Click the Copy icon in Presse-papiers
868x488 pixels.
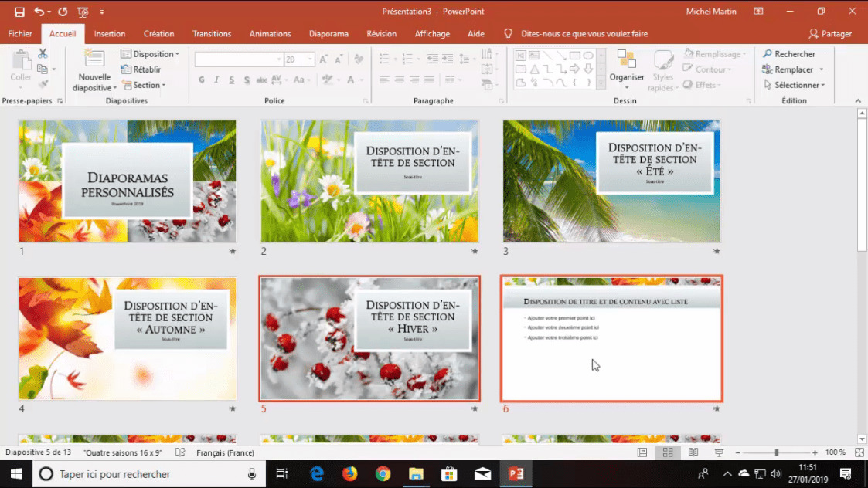click(x=42, y=69)
